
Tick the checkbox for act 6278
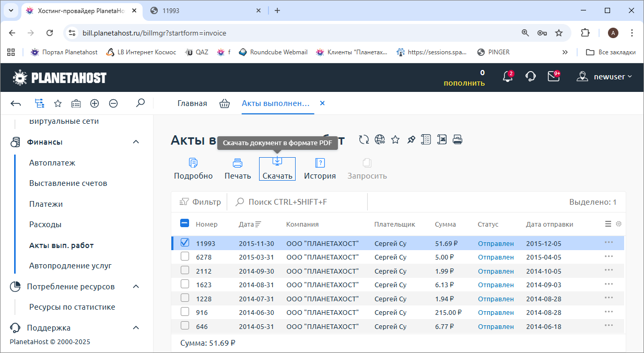(185, 256)
